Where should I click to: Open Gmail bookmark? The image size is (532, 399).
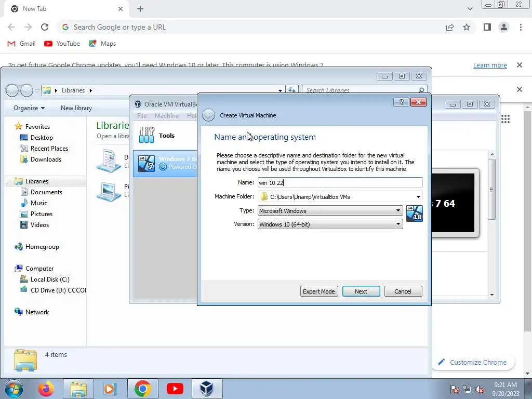pos(22,44)
